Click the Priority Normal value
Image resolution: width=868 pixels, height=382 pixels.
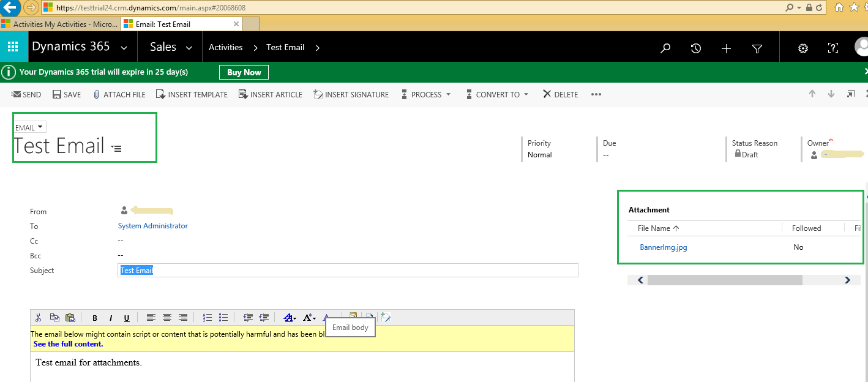point(540,155)
